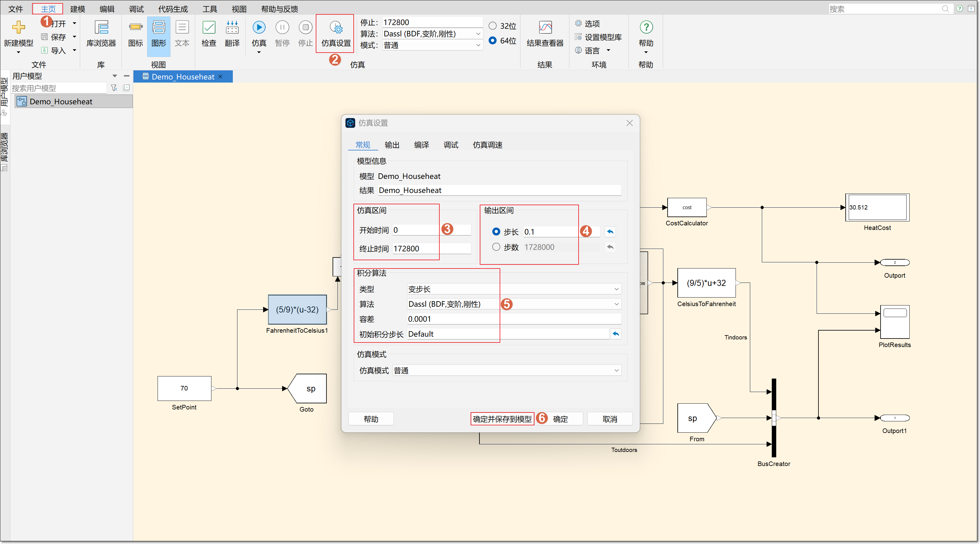The height and width of the screenshot is (544, 980).
Task: Switch to the 输出 tab in dialog
Action: click(392, 145)
